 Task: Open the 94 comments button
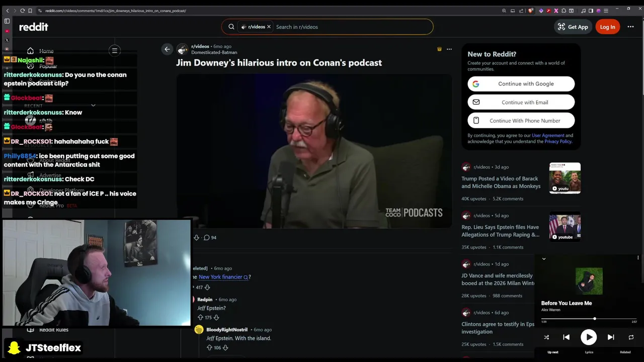tap(210, 237)
